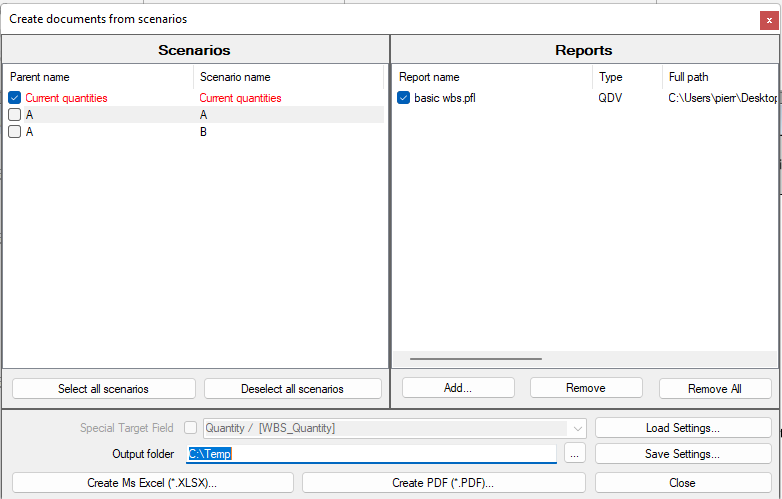Check the scenario A / B checkbox
Screen dimensions: 782x499
click(15, 131)
